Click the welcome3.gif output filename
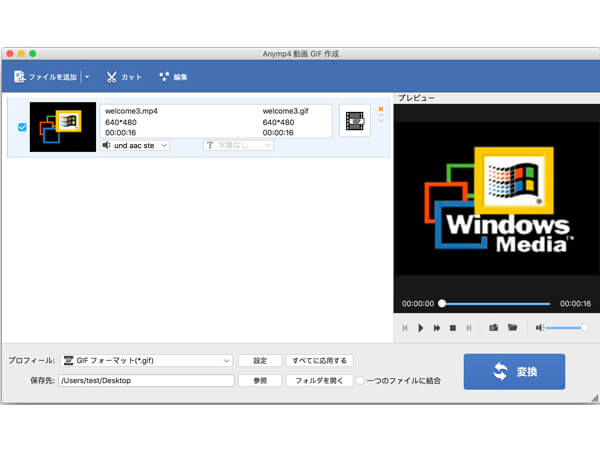This screenshot has height=450, width=600. coord(285,111)
